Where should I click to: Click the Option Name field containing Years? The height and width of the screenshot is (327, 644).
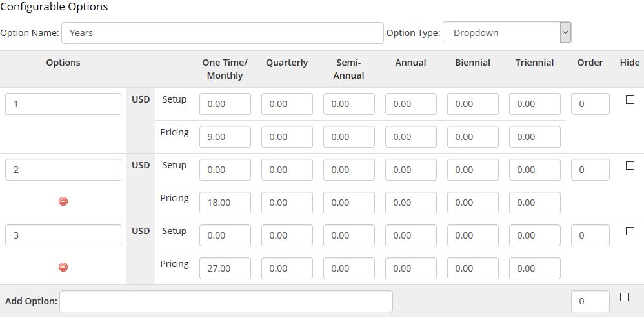tap(223, 33)
